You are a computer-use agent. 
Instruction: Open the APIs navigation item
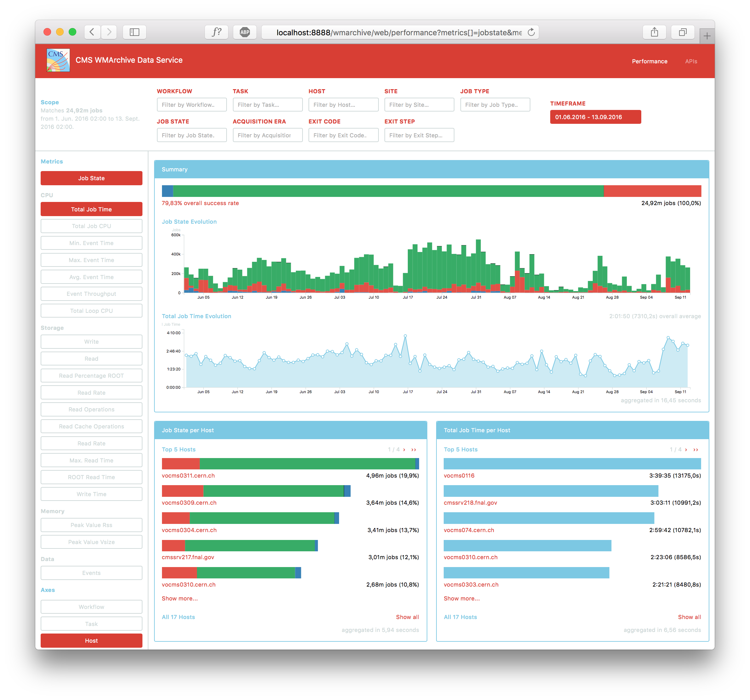coord(691,61)
